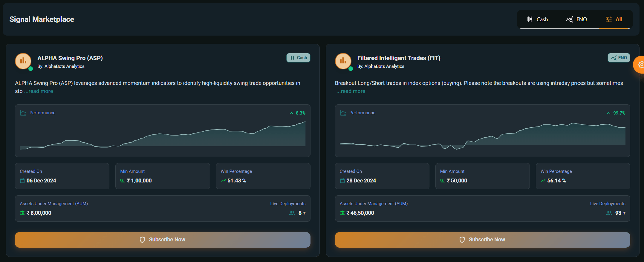This screenshot has width=644, height=262.
Task: Click the Live Deployments people icon showing 93+
Action: click(x=609, y=213)
